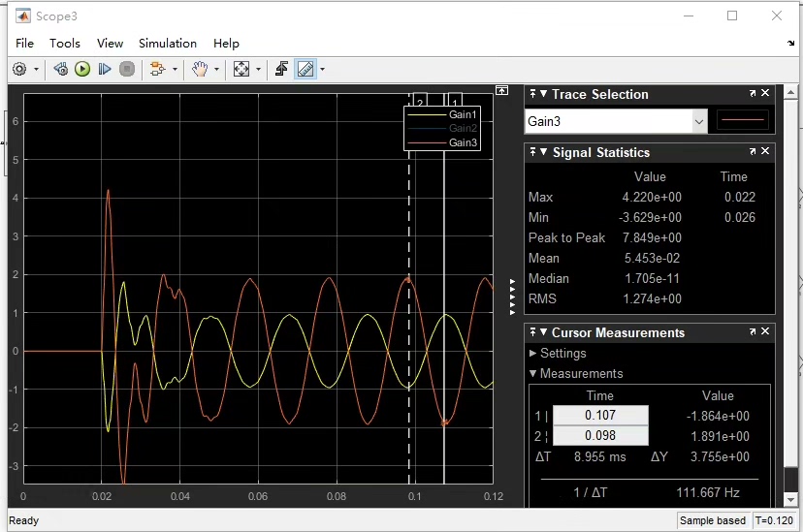The image size is (803, 532).
Task: Open the Configuration Properties gear
Action: [19, 69]
